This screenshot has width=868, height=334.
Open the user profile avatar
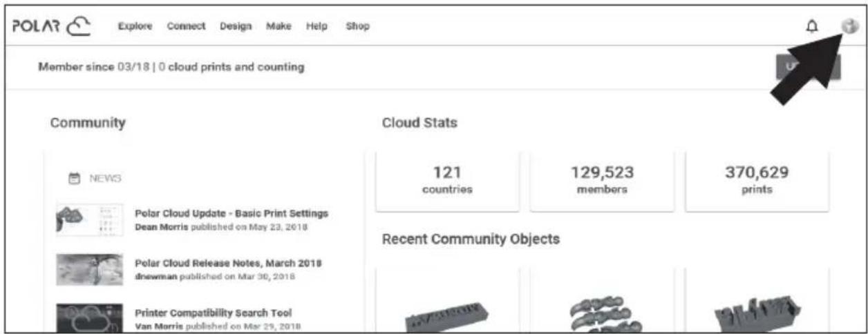pyautogui.click(x=849, y=26)
